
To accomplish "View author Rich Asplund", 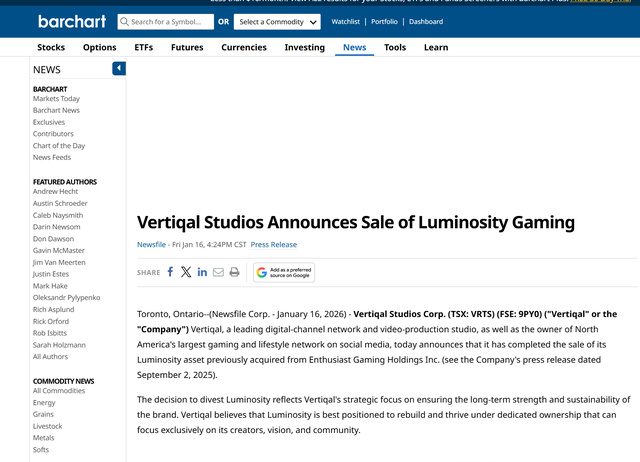I will click(53, 309).
